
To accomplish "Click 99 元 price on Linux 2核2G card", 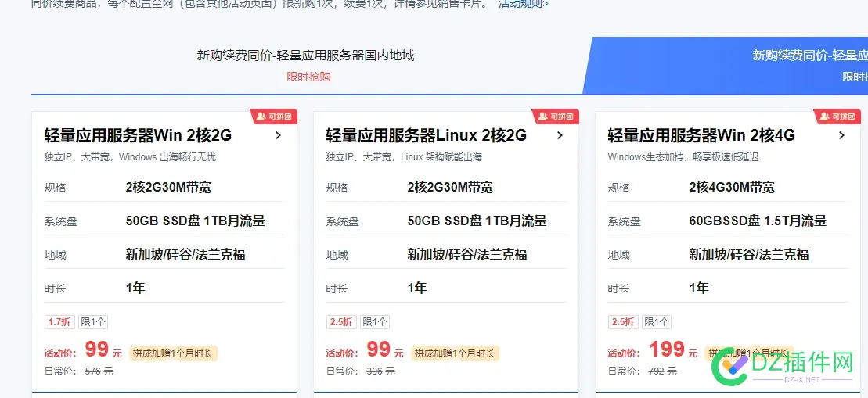I will [x=385, y=350].
